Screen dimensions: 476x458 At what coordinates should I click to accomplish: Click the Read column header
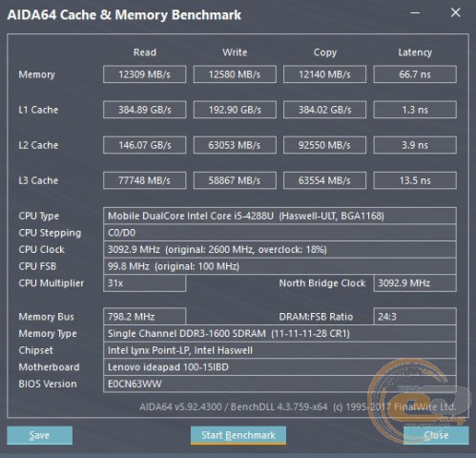pyautogui.click(x=145, y=52)
